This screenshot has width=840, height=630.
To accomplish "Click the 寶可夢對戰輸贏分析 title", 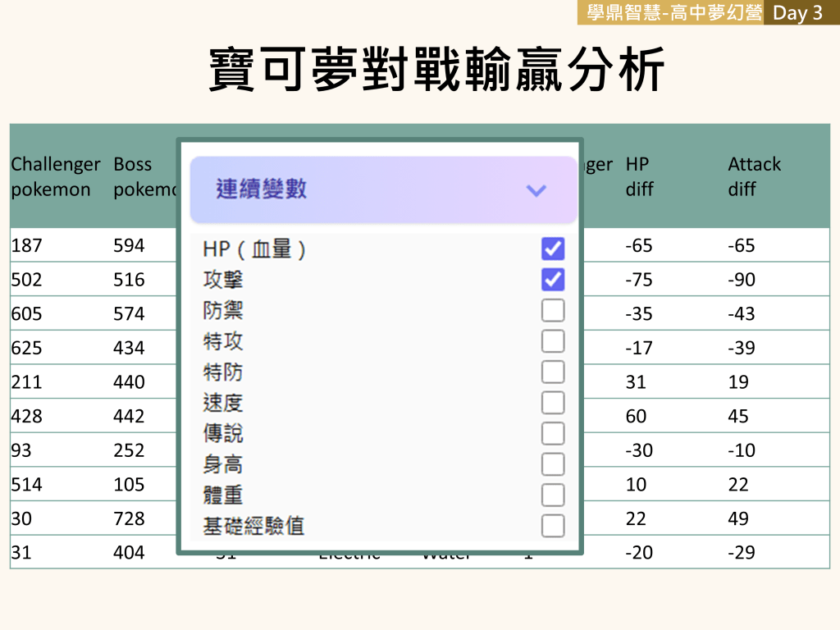I will pos(436,70).
